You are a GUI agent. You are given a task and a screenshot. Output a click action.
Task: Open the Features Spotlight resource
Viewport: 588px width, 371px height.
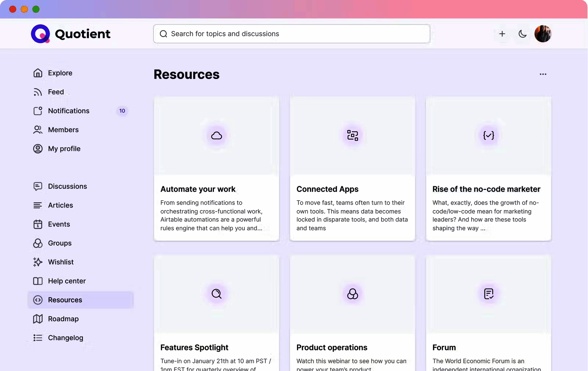point(194,347)
